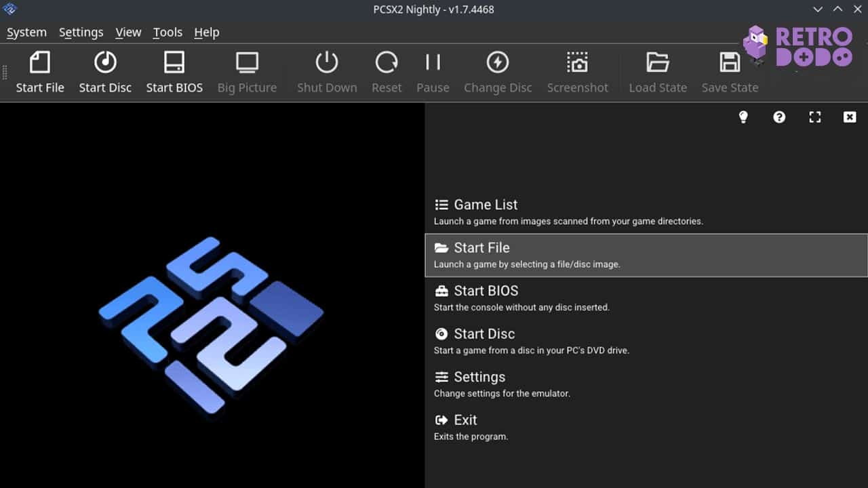Open the Tools menu

click(167, 32)
